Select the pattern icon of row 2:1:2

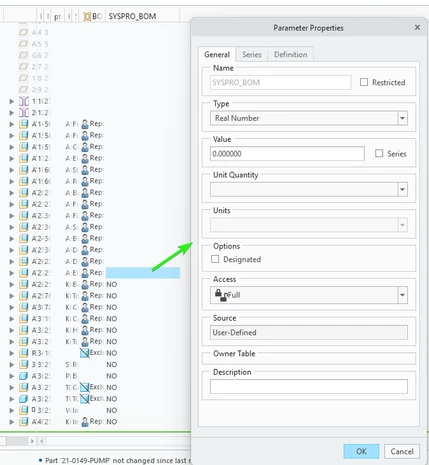point(24,112)
